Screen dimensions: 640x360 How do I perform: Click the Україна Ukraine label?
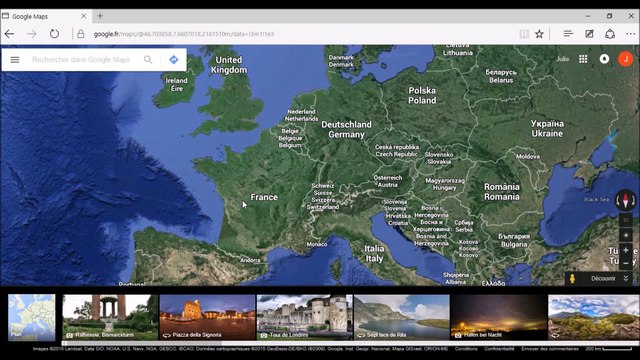tap(547, 129)
